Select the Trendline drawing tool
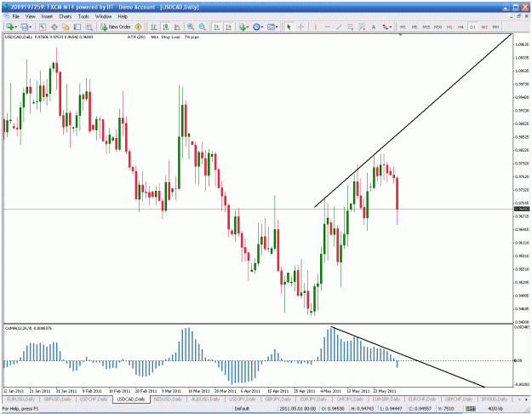Screen dimensions: 532x414 click(339, 26)
